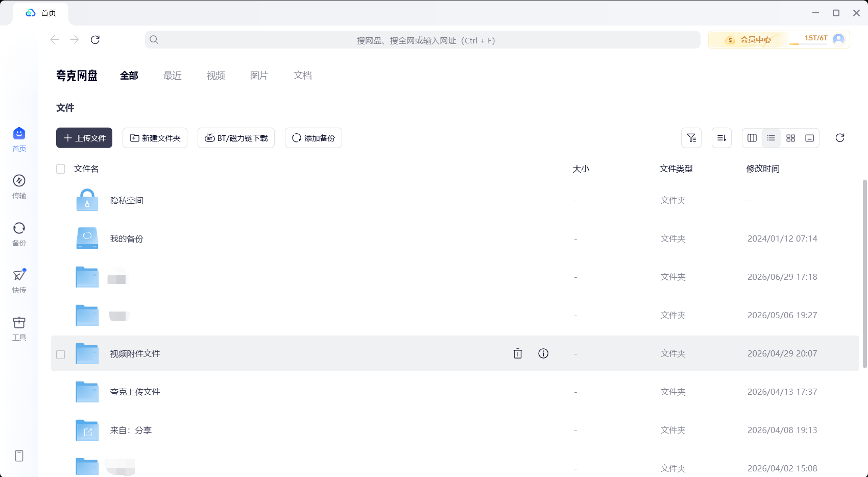Sort by the 文件名 column header
The height and width of the screenshot is (477, 868).
pos(86,169)
